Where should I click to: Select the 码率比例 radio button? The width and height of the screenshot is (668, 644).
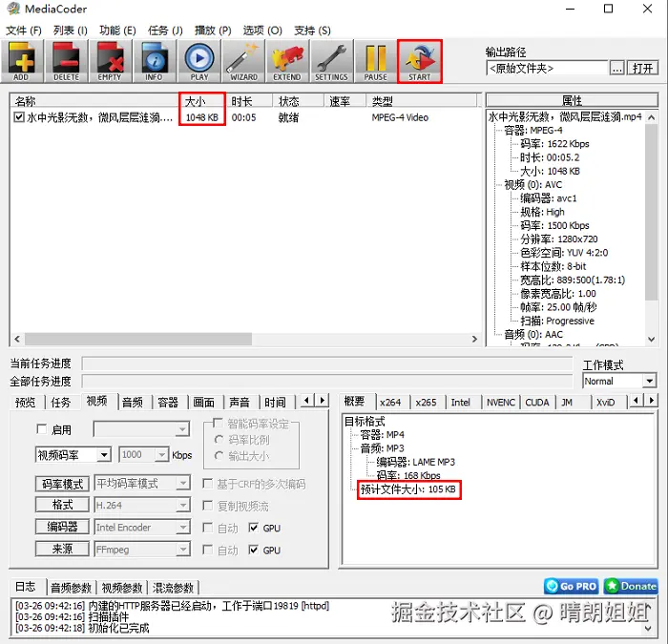[x=219, y=440]
